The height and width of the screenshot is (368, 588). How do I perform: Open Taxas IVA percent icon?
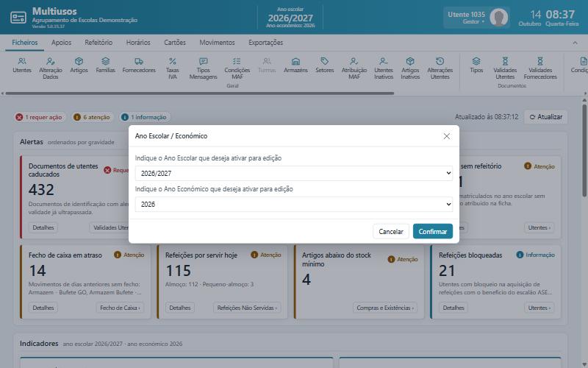click(x=173, y=68)
